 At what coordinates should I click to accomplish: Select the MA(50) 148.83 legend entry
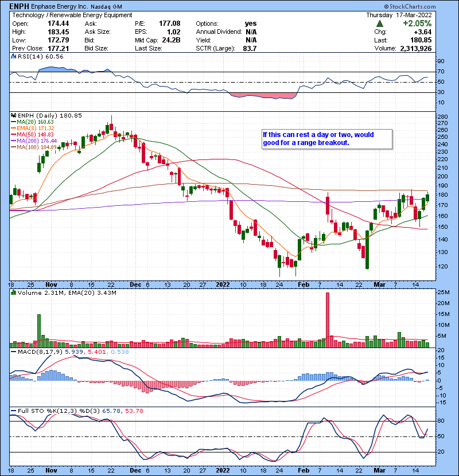pos(32,134)
